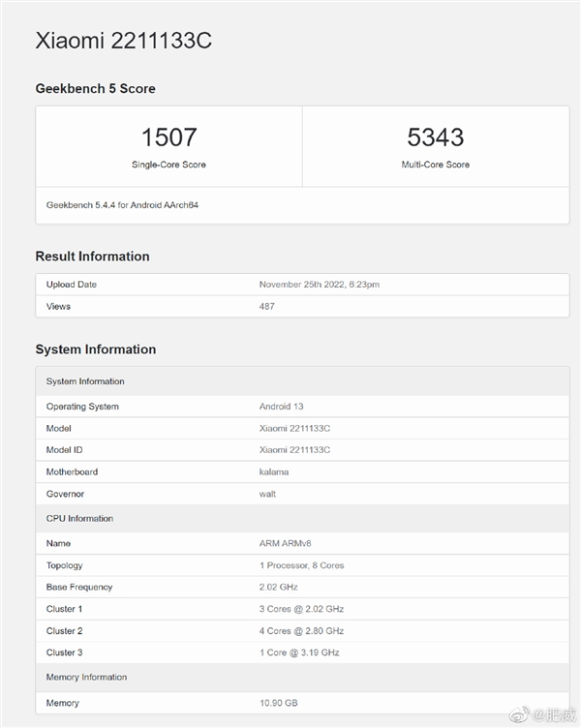This screenshot has height=728, width=581.
Task: Select the CPU Information table header
Action: (79, 519)
